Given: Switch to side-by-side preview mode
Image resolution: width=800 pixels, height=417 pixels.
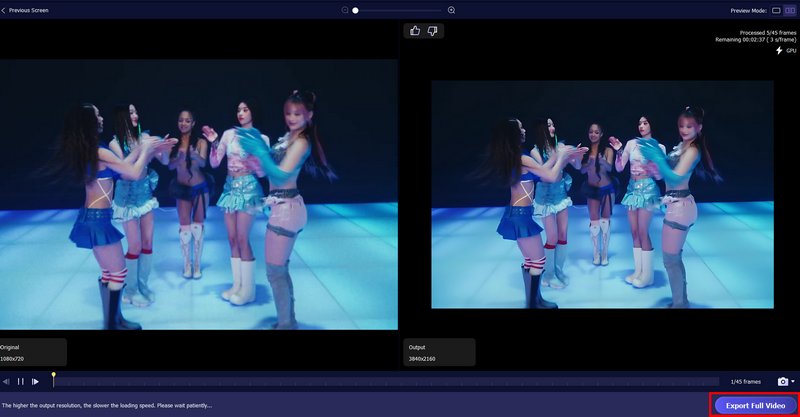Looking at the screenshot, I should tap(790, 10).
